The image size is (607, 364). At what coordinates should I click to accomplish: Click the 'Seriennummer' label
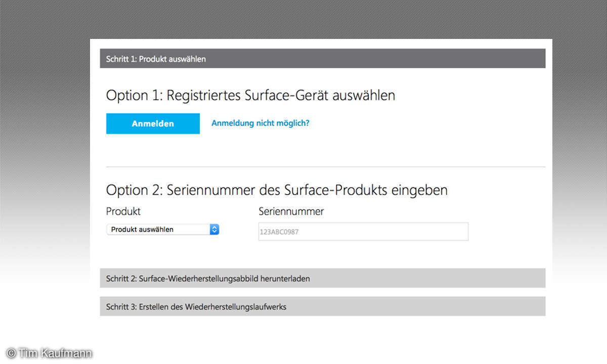pyautogui.click(x=291, y=211)
